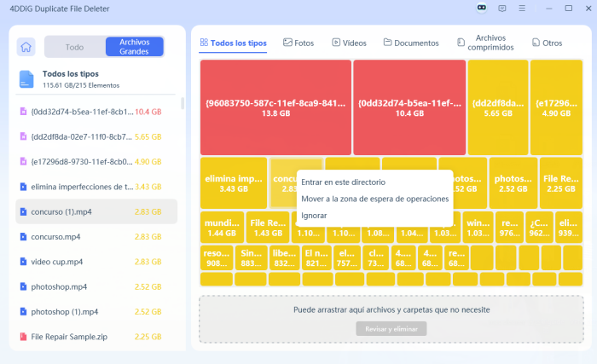The height and width of the screenshot is (364, 597).
Task: Open the AI assistant robot icon
Action: point(481,8)
